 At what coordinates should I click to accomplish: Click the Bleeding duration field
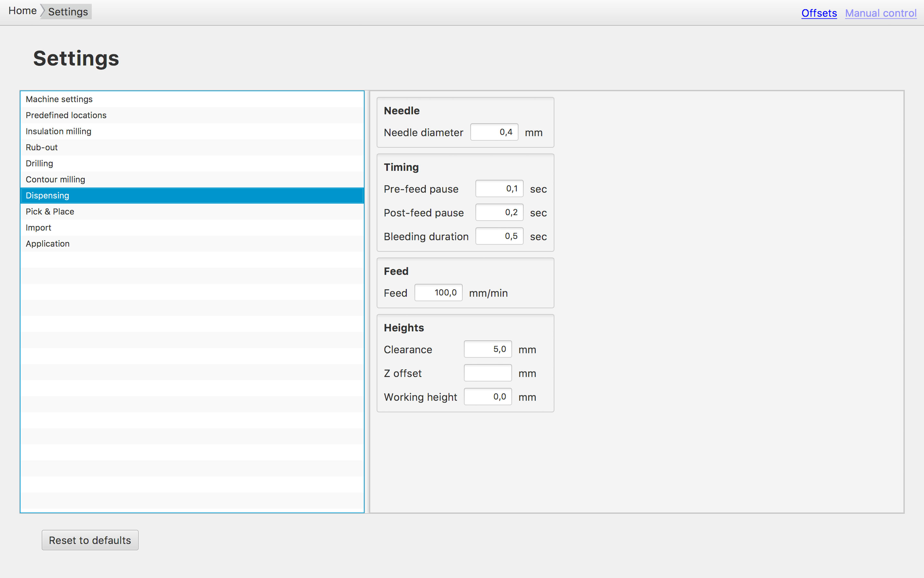point(500,236)
